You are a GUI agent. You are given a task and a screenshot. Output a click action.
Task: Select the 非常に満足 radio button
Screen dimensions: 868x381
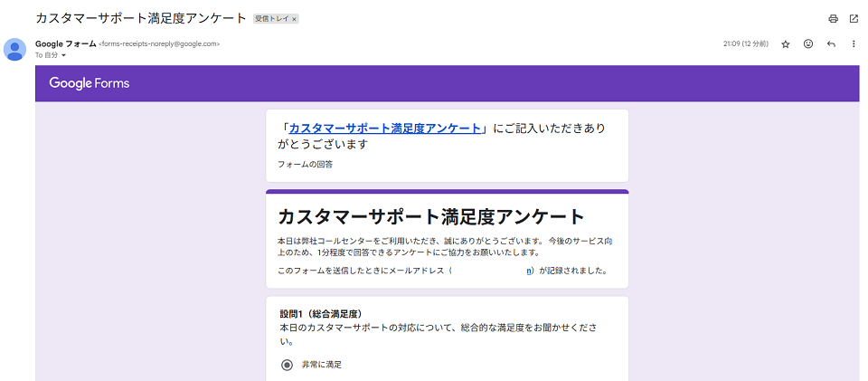(x=287, y=365)
